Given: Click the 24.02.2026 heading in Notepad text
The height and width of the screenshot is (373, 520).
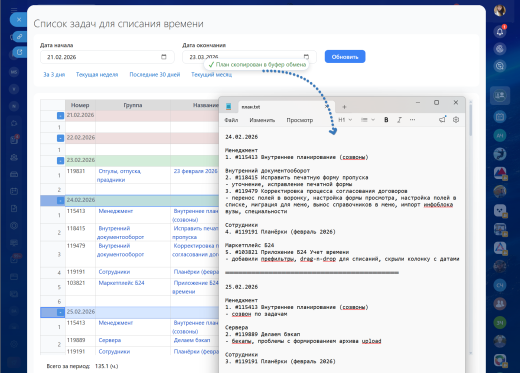Looking at the screenshot, I should coord(241,137).
